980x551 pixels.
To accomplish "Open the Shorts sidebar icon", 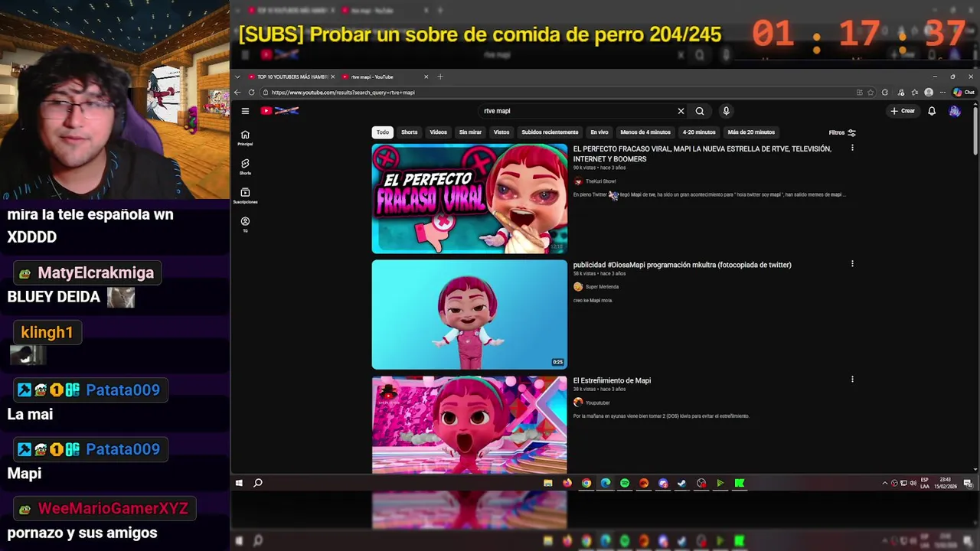I will click(x=245, y=167).
